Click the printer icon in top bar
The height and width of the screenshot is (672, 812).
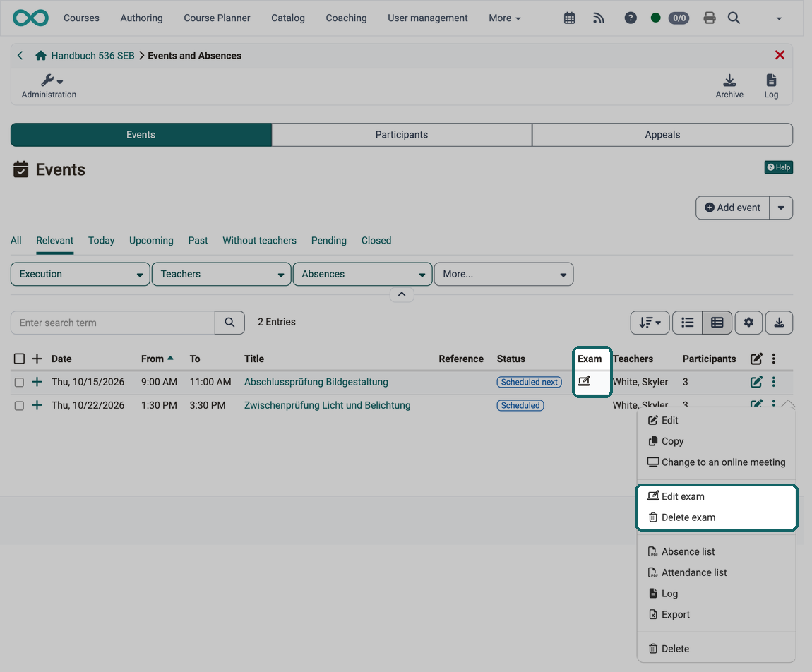(x=710, y=18)
